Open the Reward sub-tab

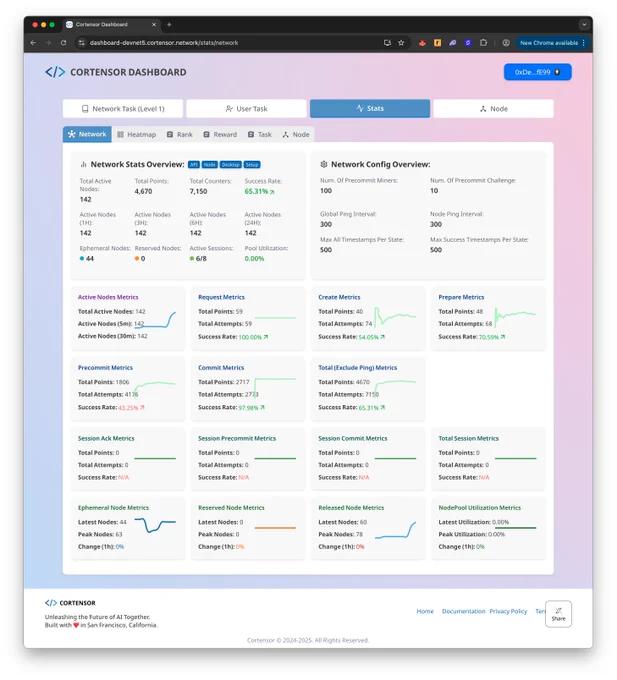pyautogui.click(x=220, y=134)
